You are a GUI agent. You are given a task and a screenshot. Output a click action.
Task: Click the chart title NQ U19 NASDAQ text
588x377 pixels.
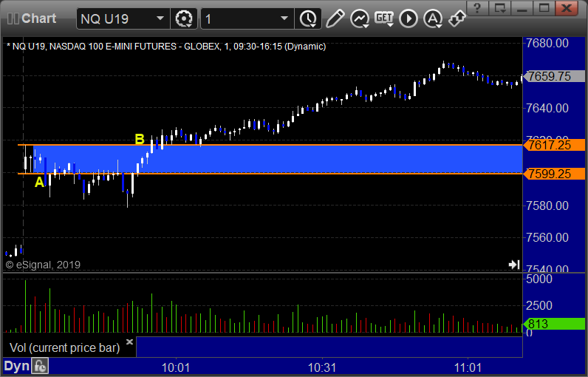(x=165, y=47)
